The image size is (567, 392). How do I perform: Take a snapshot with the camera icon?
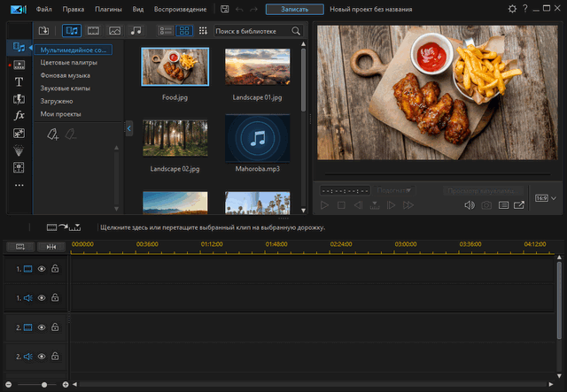[486, 205]
